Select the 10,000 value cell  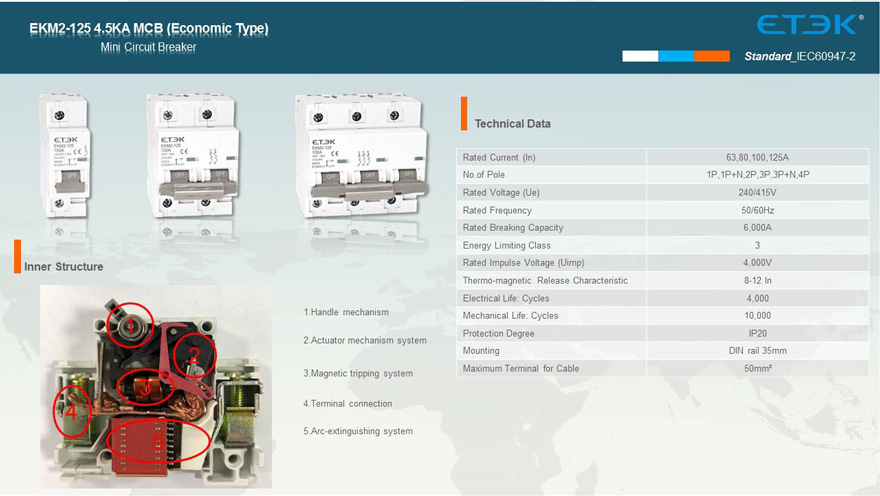[x=758, y=315]
